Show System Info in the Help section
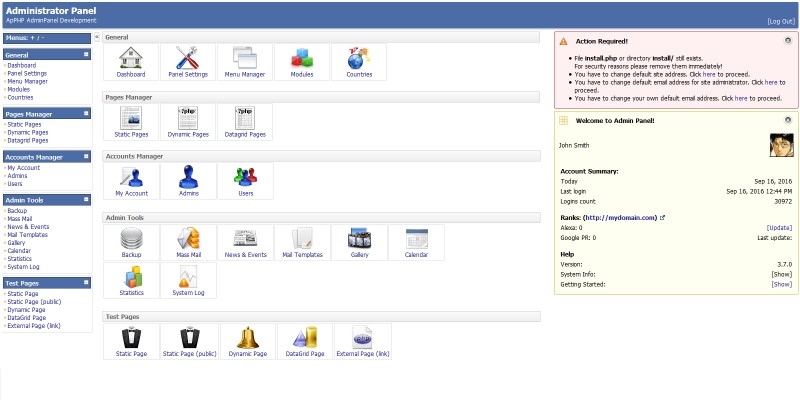 (x=781, y=274)
